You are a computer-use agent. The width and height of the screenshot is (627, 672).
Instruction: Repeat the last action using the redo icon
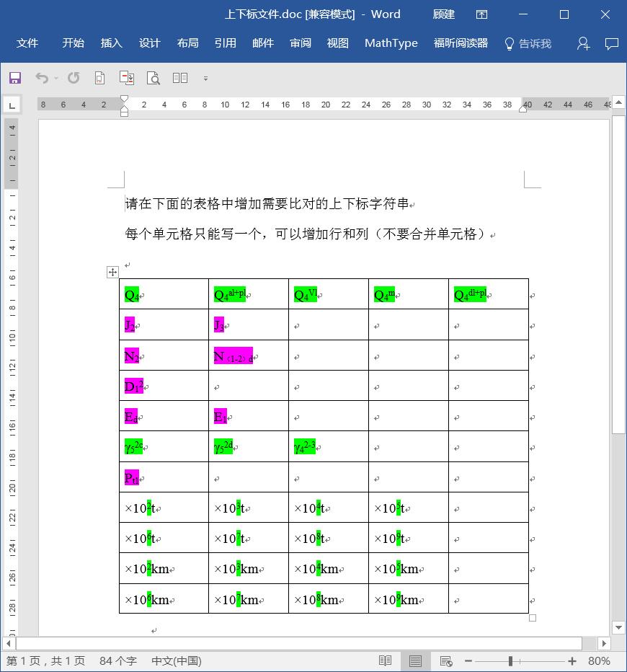[x=72, y=78]
